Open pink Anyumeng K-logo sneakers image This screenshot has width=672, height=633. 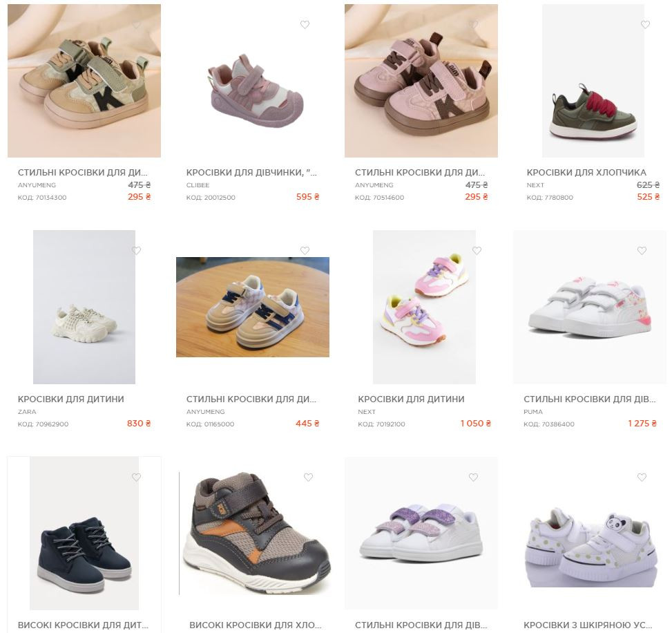click(421, 81)
